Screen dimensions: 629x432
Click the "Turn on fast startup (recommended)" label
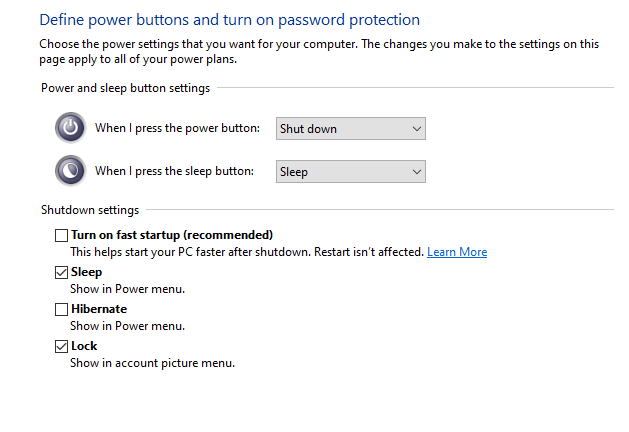pos(172,235)
